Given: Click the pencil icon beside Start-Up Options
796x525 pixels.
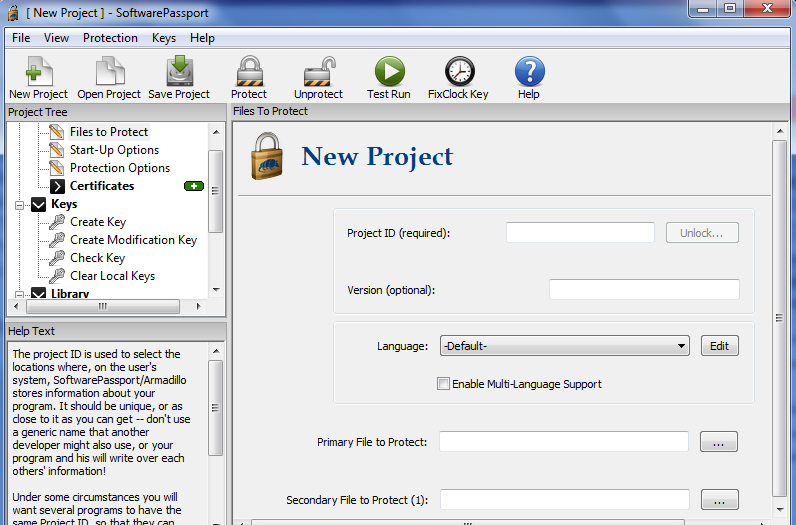Looking at the screenshot, I should [57, 150].
